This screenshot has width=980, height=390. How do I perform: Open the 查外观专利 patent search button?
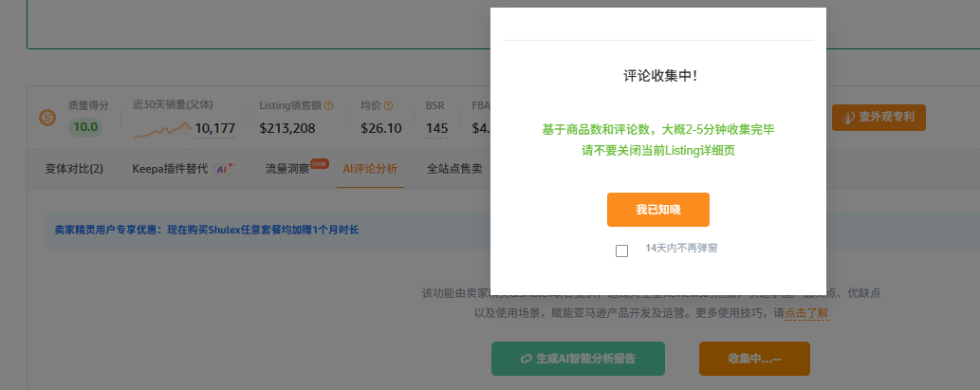click(x=878, y=118)
